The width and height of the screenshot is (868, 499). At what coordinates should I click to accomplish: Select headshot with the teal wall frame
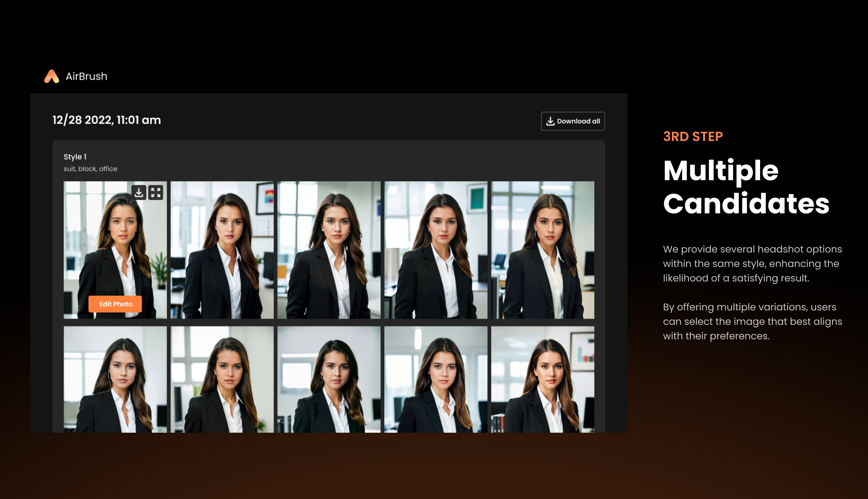[436, 250]
